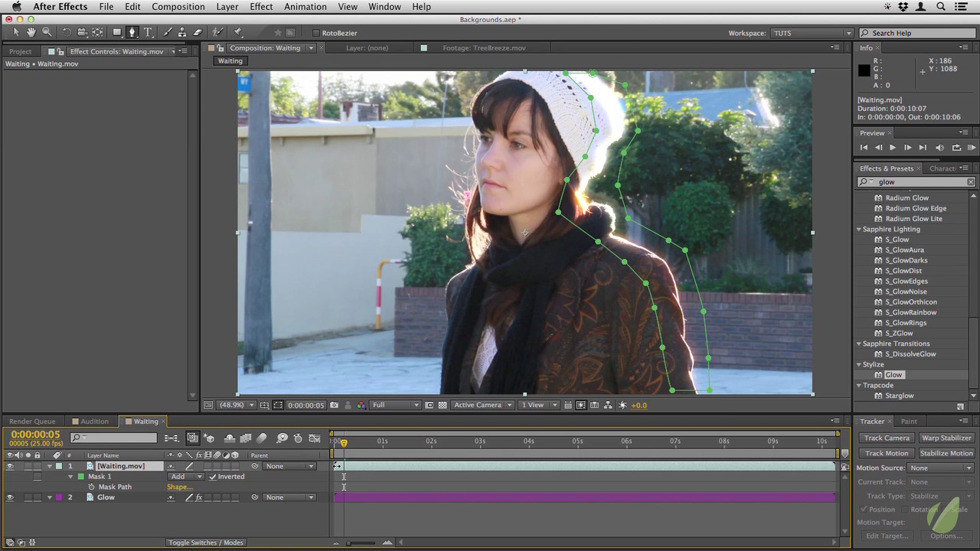Select the Pen tool

coord(132,32)
